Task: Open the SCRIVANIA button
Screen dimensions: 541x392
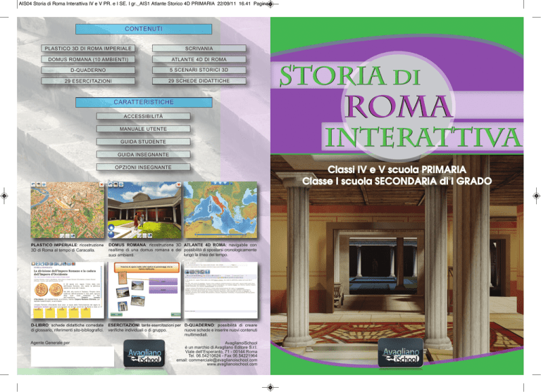Action: (199, 49)
